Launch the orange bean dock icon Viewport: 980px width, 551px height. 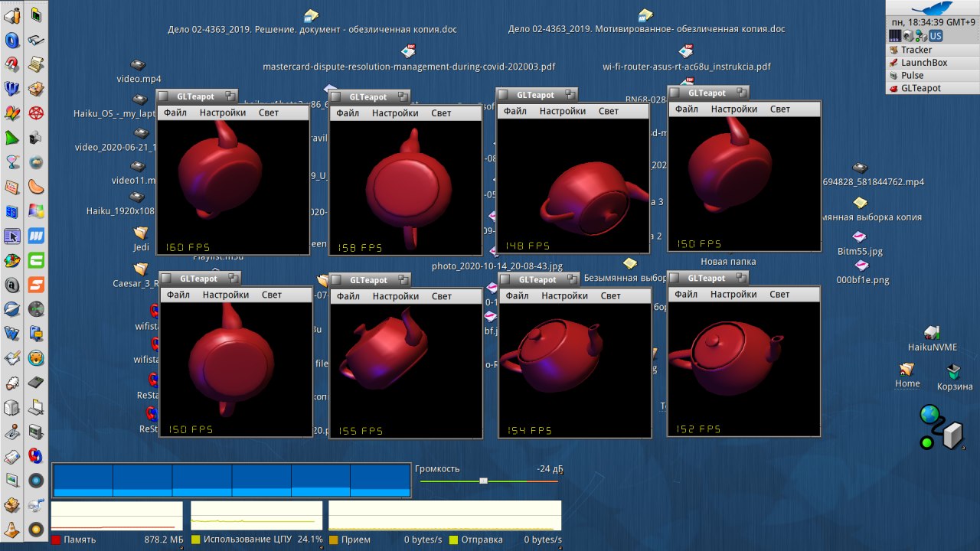tap(36, 187)
